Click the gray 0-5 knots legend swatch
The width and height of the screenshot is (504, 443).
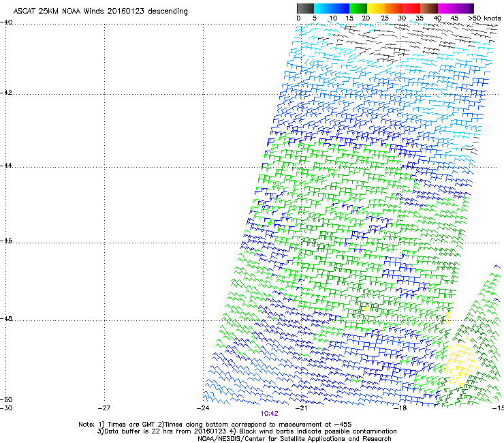click(305, 8)
